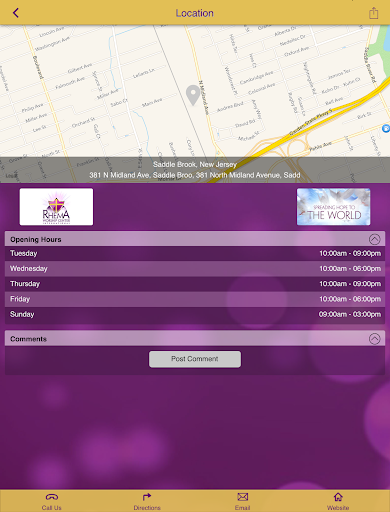Click the Post Comment button

coord(195,359)
